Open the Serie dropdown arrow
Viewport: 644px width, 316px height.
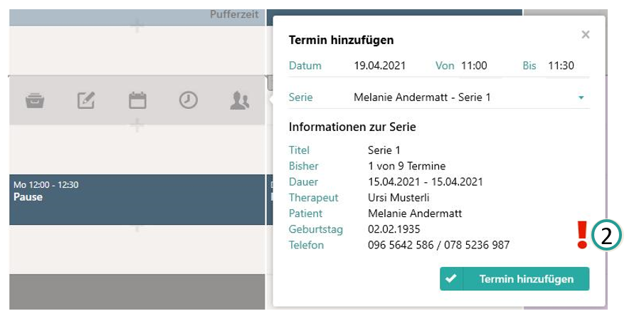(581, 98)
